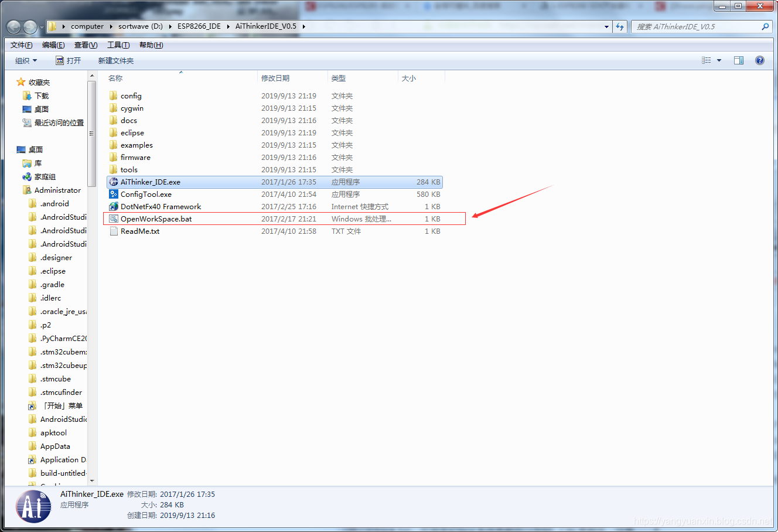Click the change view icon

pyautogui.click(x=707, y=60)
